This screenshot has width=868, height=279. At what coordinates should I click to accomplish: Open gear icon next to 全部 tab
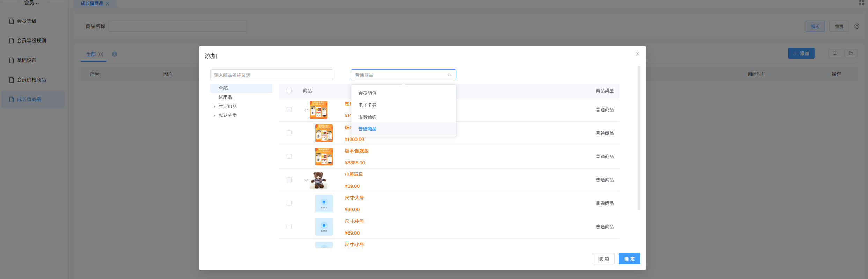point(115,54)
